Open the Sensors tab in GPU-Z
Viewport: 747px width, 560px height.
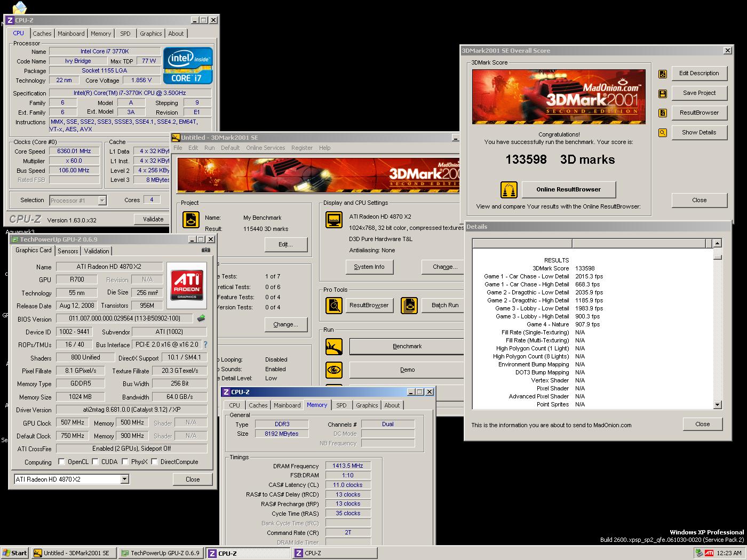coord(68,251)
